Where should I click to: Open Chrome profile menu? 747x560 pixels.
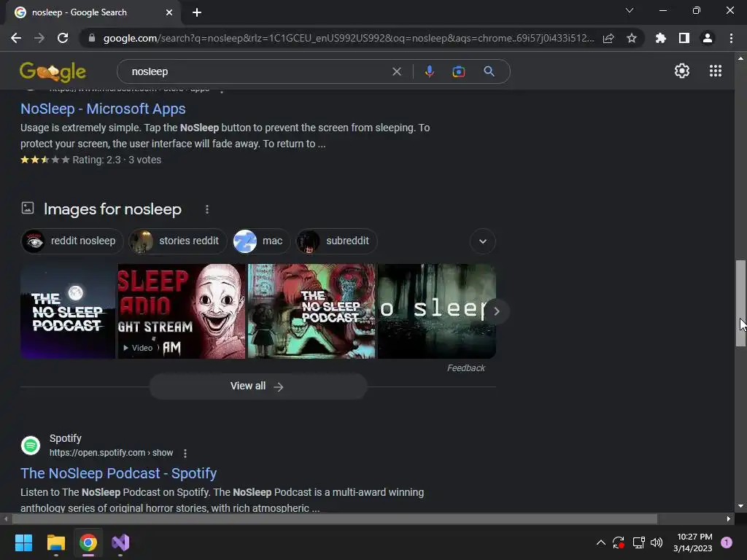point(708,38)
